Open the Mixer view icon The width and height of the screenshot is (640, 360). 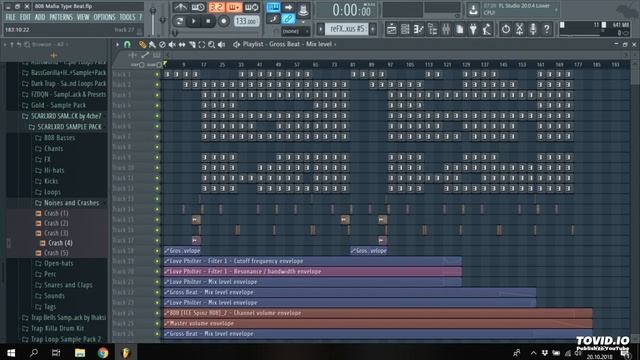point(446,29)
